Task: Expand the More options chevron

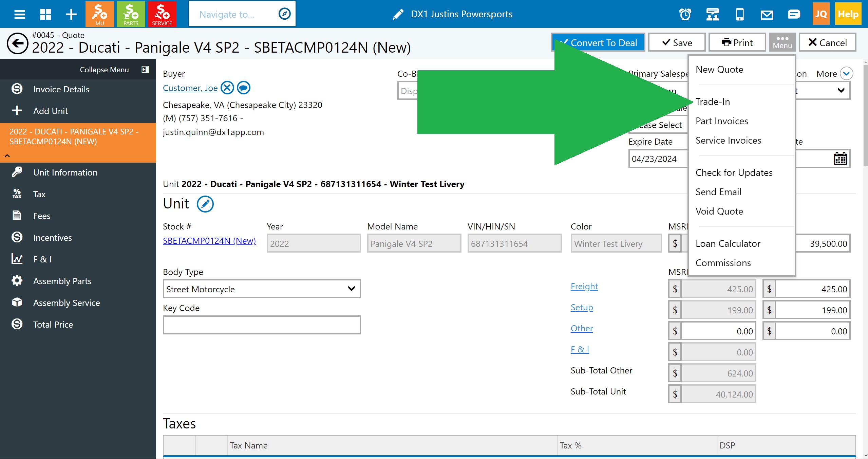Action: 846,74
